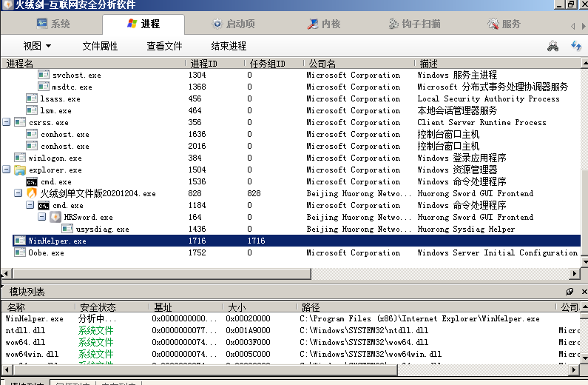The image size is (588, 385).
Task: Click the 查看文件 button
Action: click(164, 46)
